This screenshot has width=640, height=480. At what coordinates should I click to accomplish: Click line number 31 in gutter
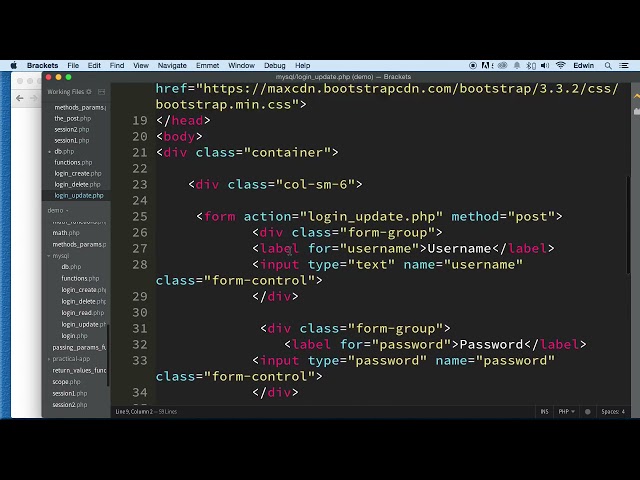point(140,329)
